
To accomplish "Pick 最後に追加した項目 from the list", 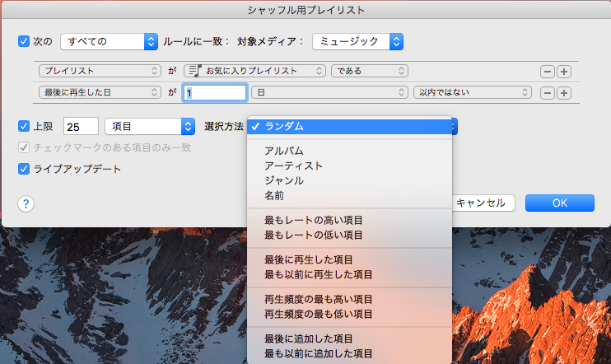I will (x=309, y=339).
